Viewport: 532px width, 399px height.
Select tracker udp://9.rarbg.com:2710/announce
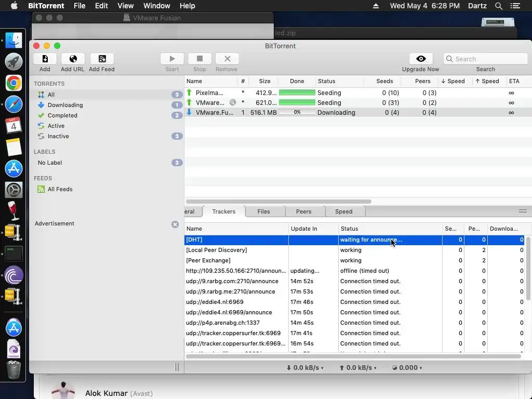pyautogui.click(x=354, y=281)
